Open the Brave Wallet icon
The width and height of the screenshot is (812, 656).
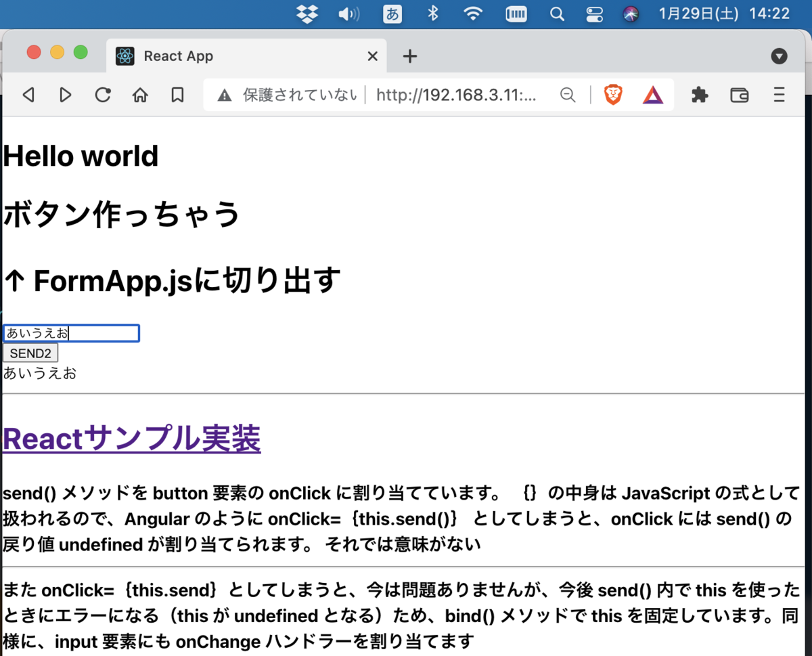(x=739, y=95)
